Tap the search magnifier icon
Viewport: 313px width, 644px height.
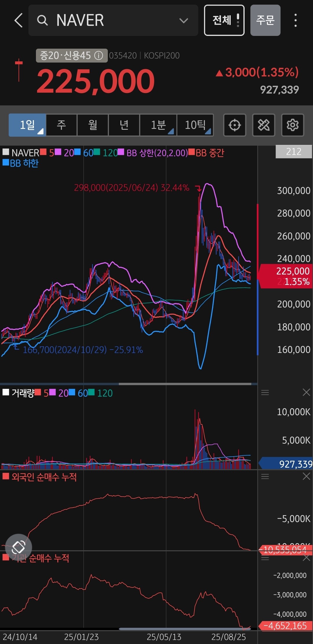point(42,21)
